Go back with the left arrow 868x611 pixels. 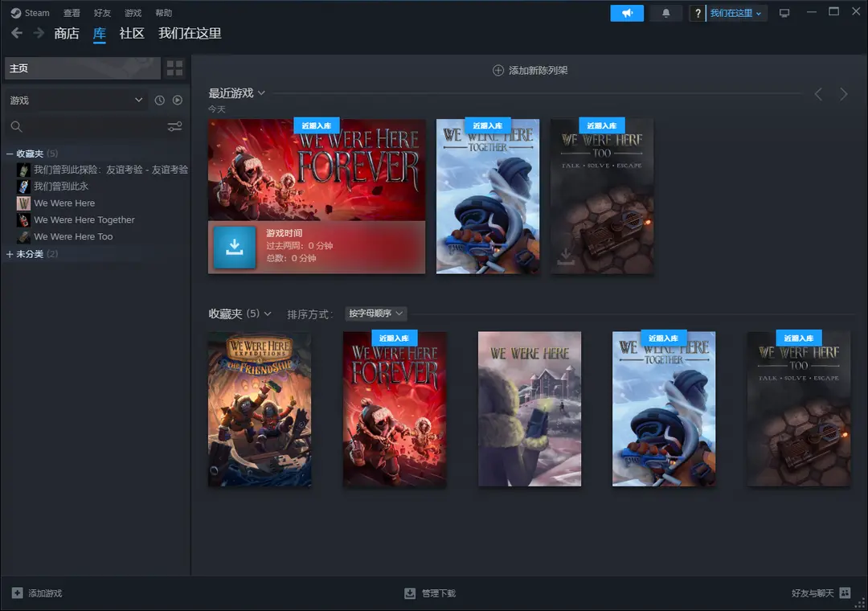point(17,33)
